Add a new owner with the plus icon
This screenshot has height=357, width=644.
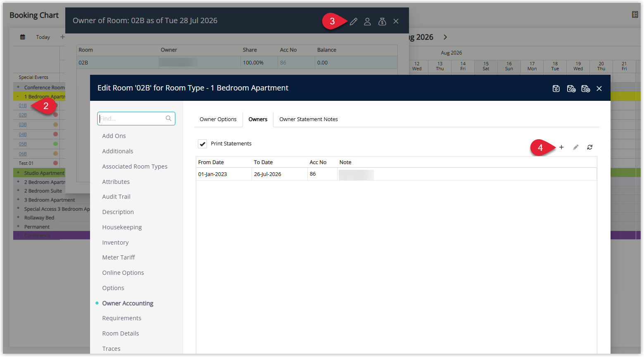point(561,147)
